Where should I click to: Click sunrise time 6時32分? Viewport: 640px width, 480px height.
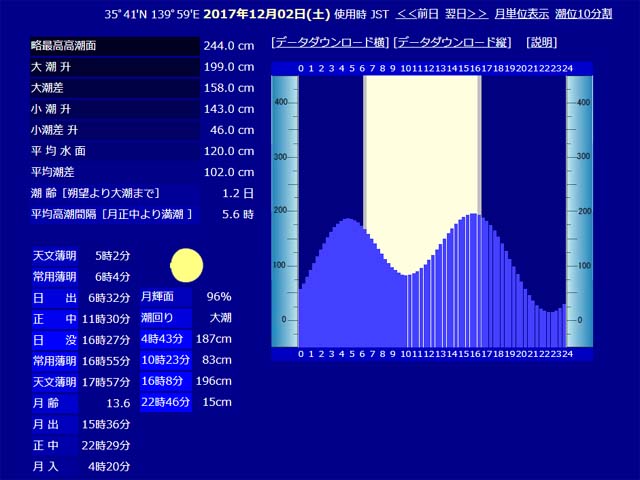pos(109,298)
